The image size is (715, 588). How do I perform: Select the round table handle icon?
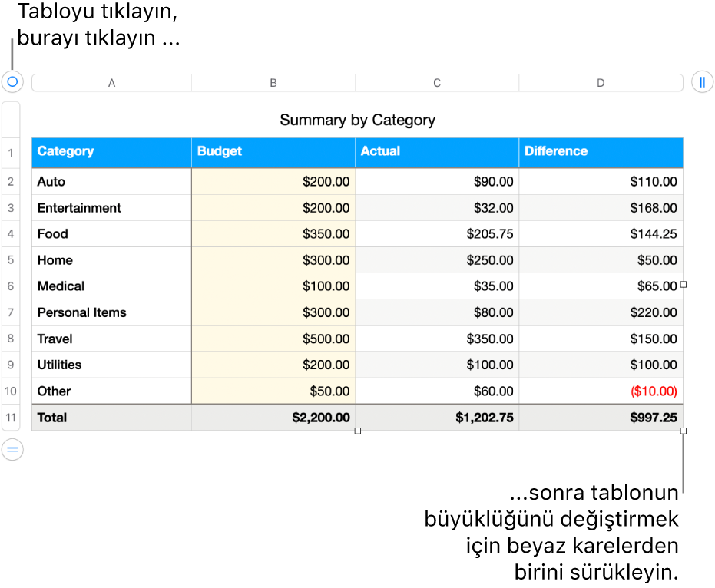coord(12,82)
